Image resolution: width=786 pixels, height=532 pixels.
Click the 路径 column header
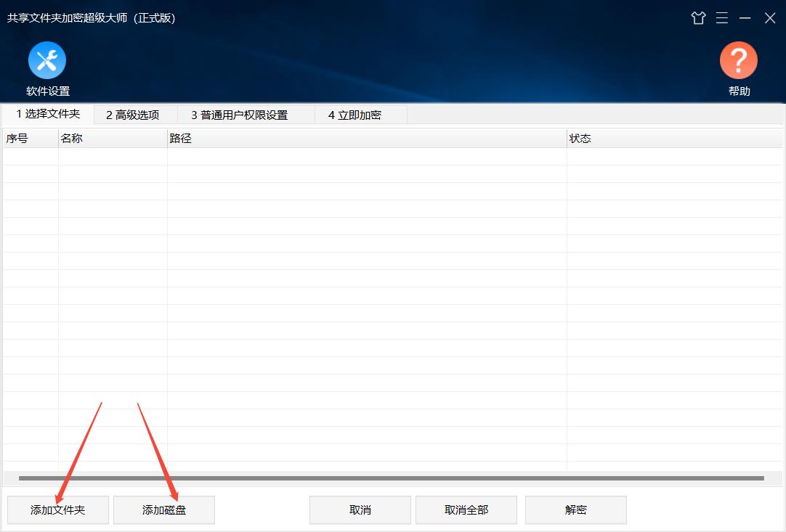tap(367, 138)
